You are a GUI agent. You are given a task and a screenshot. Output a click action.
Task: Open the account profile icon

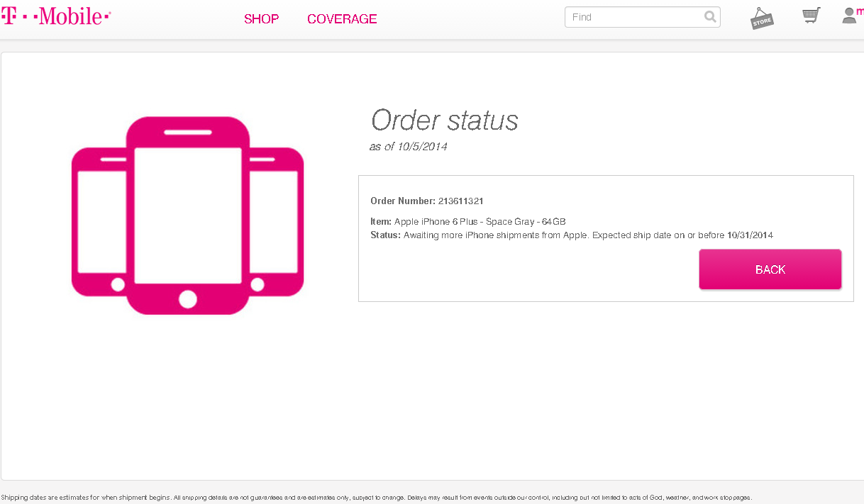[x=850, y=16]
